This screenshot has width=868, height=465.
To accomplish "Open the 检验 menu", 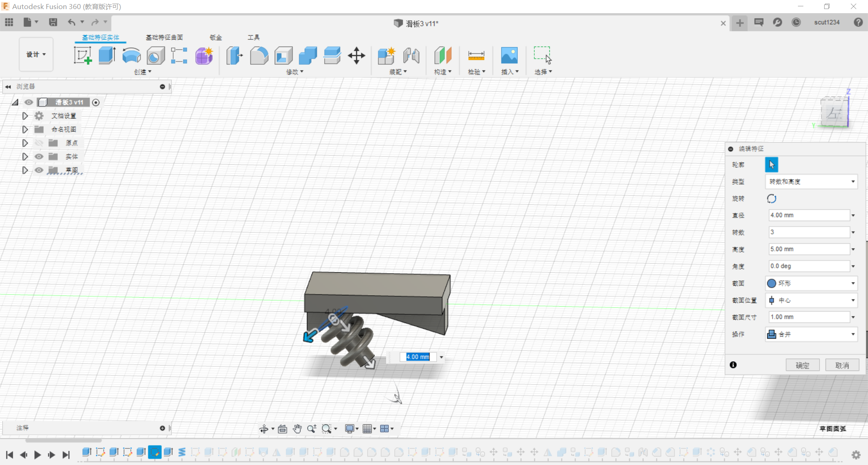I will click(x=476, y=72).
